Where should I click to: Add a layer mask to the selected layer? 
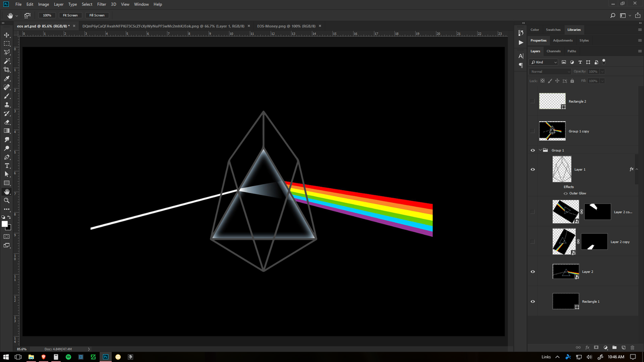click(x=597, y=347)
